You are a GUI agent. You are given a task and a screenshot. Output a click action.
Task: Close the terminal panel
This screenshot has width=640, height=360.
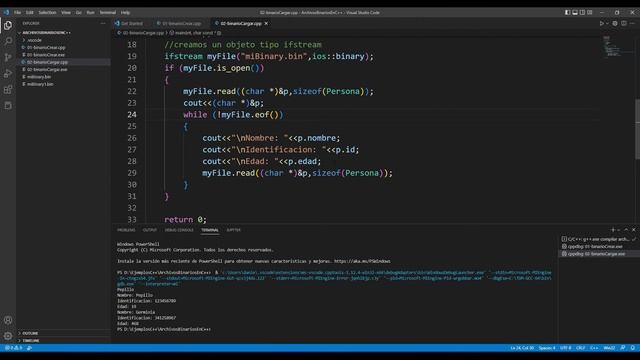[633, 230]
